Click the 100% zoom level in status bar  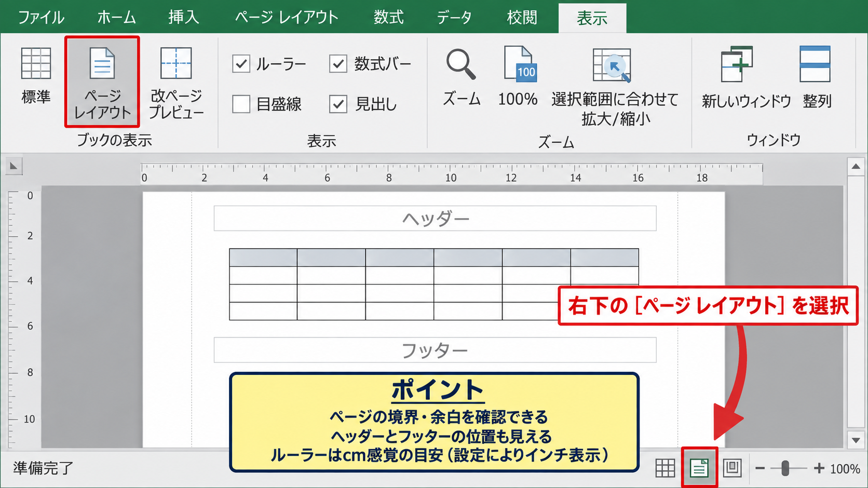(x=845, y=469)
